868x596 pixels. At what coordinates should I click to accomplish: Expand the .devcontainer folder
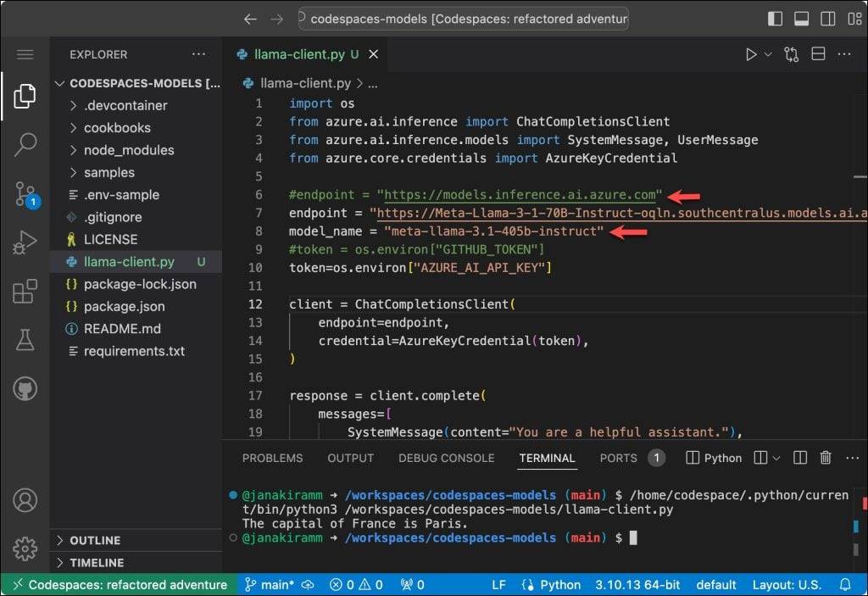point(125,106)
